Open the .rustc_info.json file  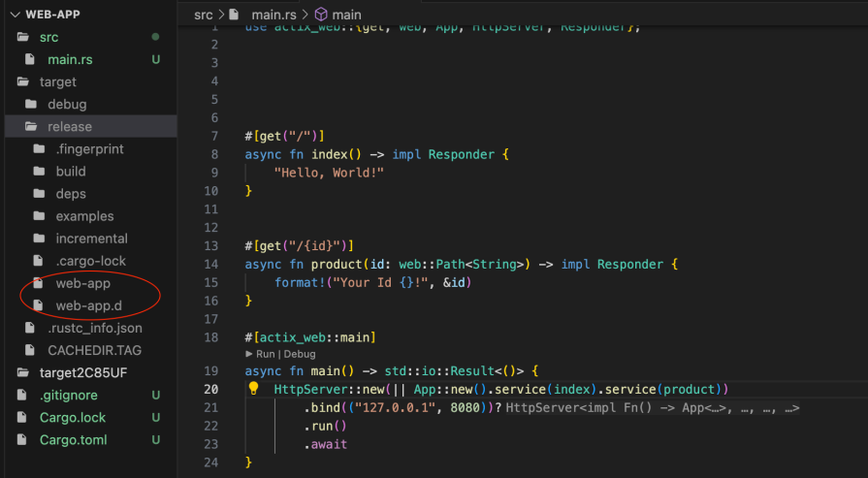point(94,329)
